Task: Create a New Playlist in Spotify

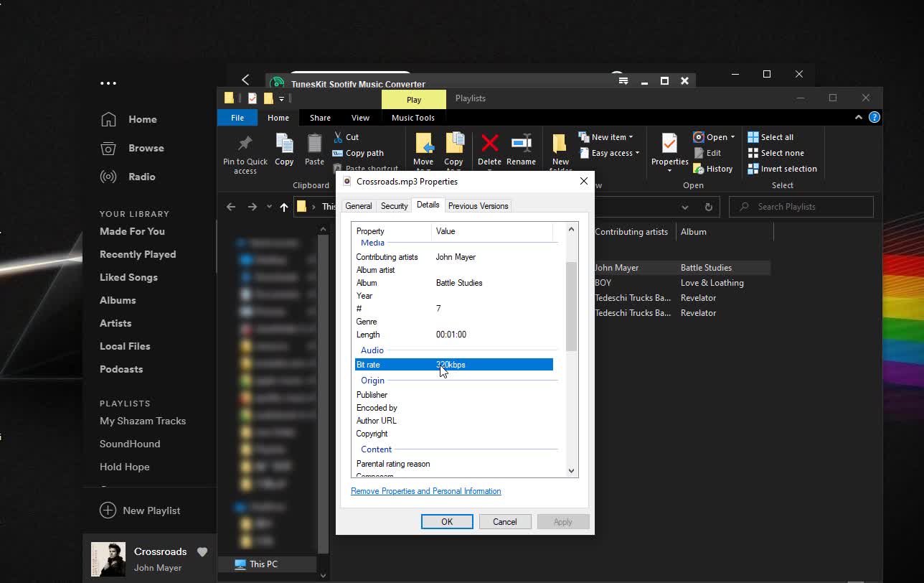Action: 140,510
